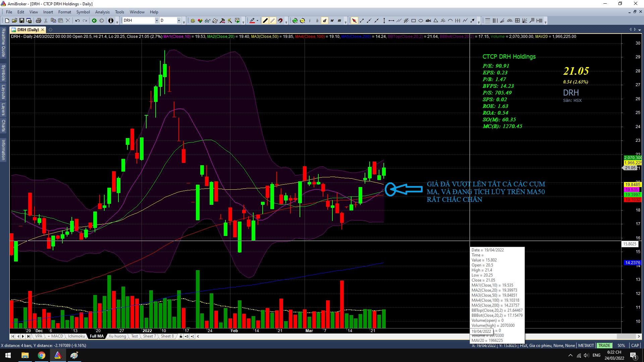Image resolution: width=644 pixels, height=362 pixels.
Task: Open the notification center in system tray
Action: click(x=634, y=356)
